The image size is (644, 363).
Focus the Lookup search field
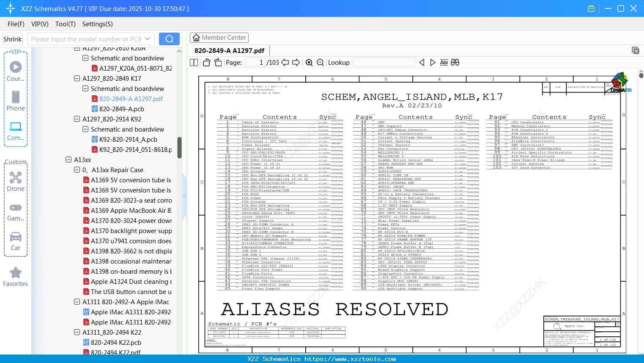click(384, 62)
